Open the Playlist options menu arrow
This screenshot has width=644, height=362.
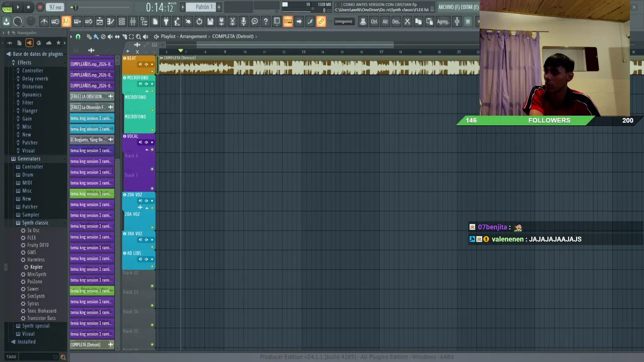(71, 37)
